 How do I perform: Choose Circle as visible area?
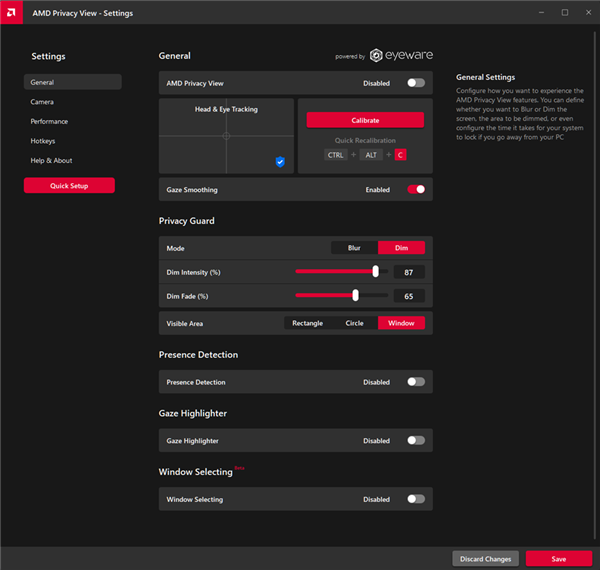[x=354, y=323]
